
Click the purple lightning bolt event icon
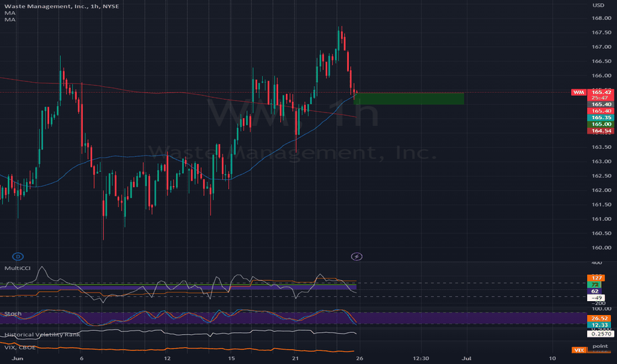[x=357, y=257]
